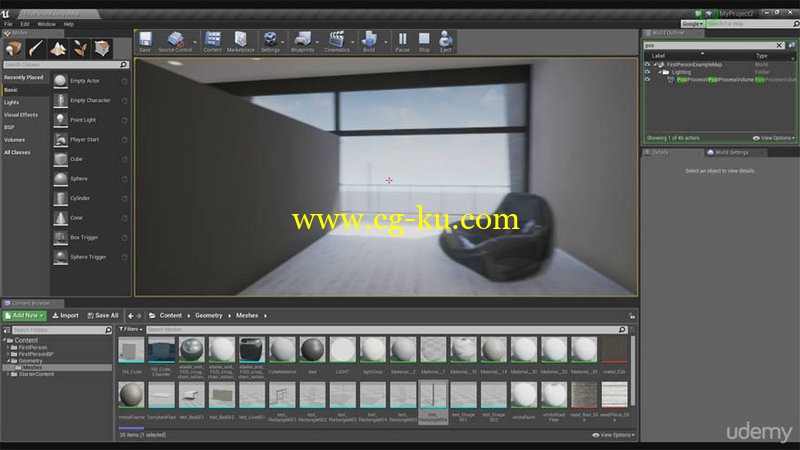
Task: Select the Foliage mode icon
Action: (80, 49)
